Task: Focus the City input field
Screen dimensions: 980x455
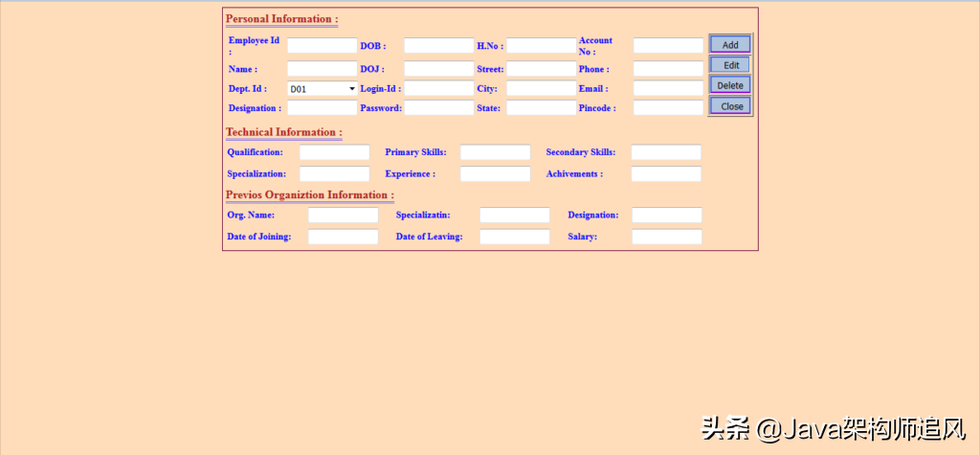Action: coord(542,88)
